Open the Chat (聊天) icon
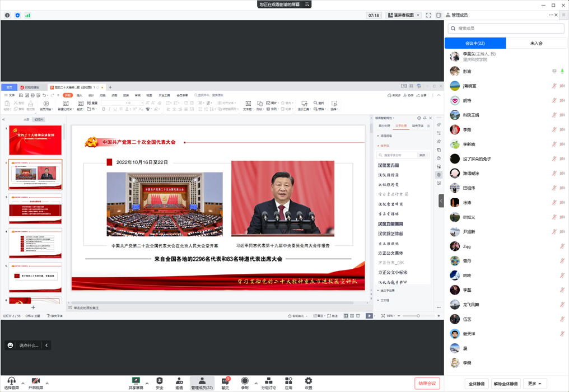Image resolution: width=569 pixels, height=392 pixels. [225, 381]
